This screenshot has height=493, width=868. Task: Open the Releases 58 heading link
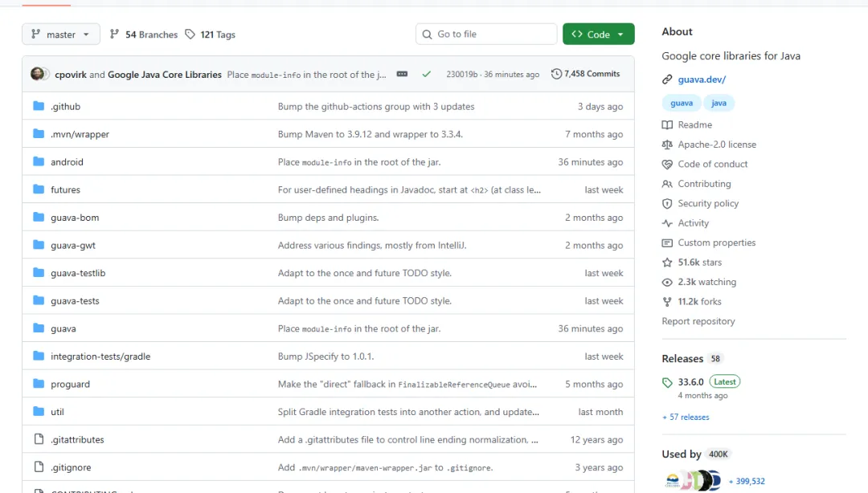692,359
